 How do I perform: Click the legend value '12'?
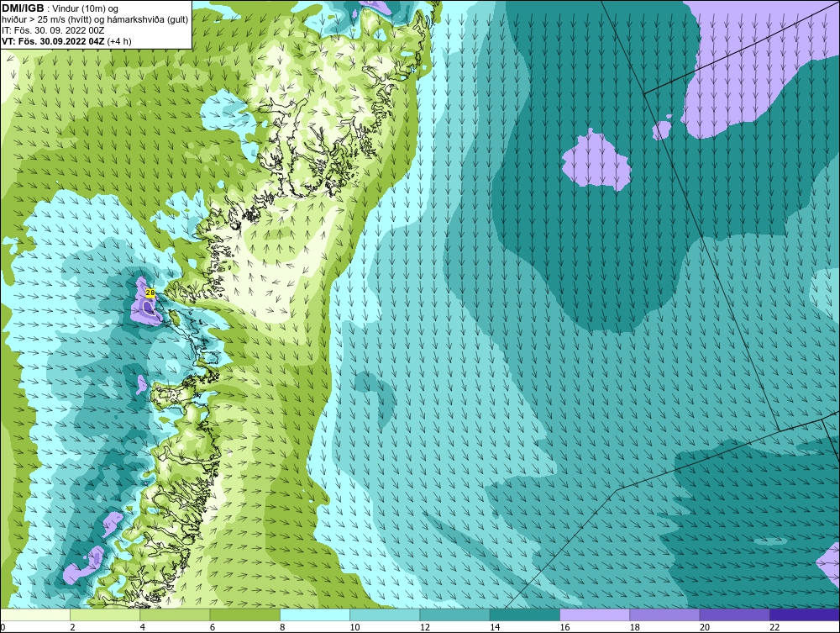point(425,628)
